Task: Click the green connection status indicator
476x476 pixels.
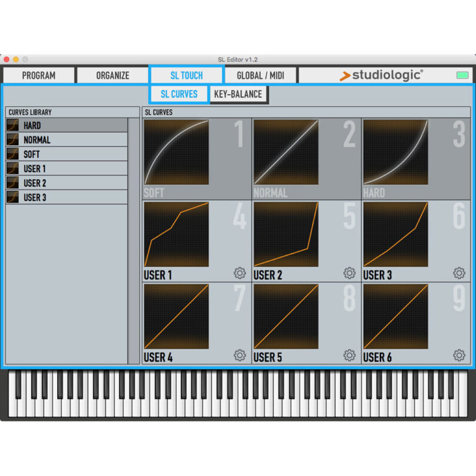Action: (462, 76)
